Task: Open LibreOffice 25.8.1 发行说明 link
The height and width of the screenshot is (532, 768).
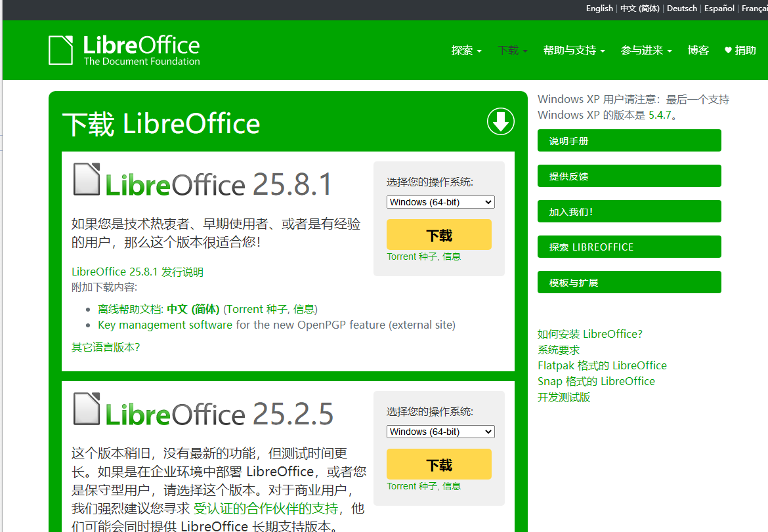Action: (x=137, y=272)
